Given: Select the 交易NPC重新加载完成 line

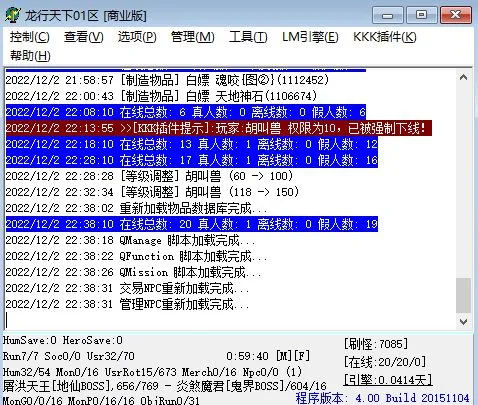Looking at the screenshot, I should (127, 288).
